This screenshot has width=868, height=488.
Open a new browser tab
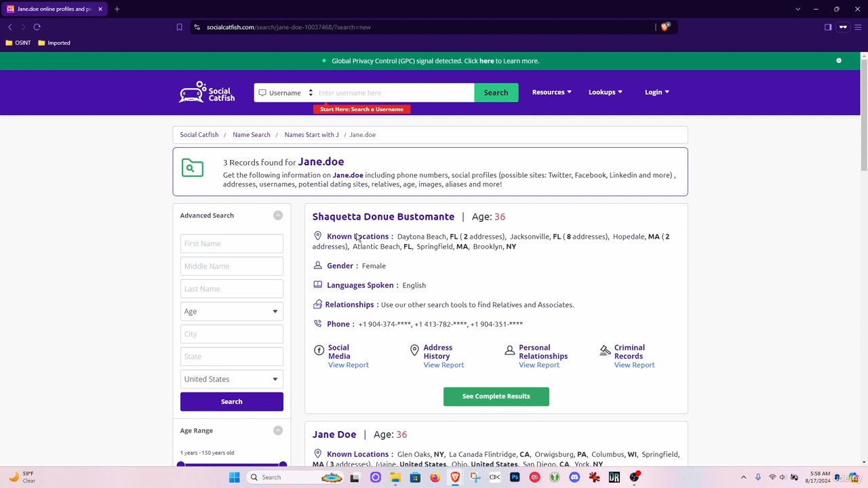[117, 9]
